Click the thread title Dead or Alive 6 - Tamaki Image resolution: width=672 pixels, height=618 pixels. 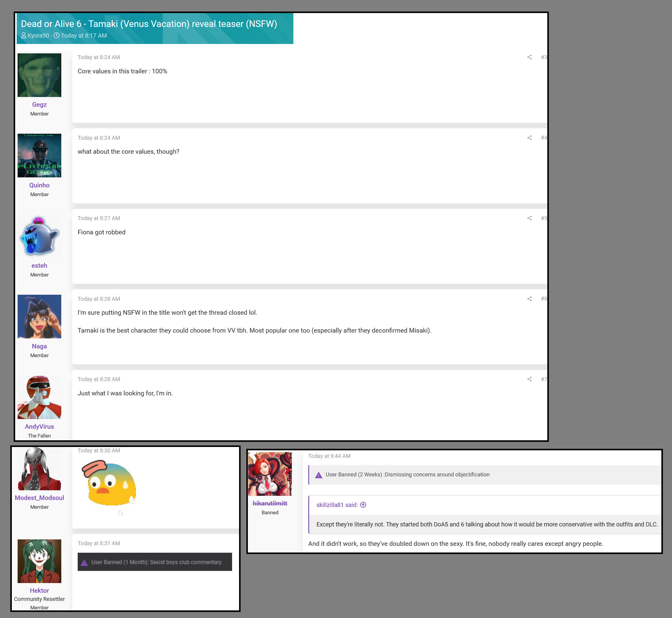(x=149, y=24)
